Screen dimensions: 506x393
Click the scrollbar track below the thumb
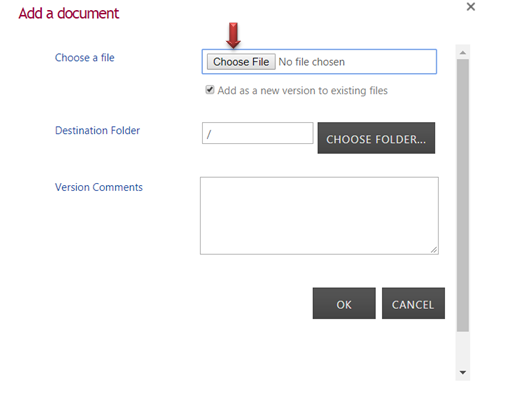[x=463, y=348]
